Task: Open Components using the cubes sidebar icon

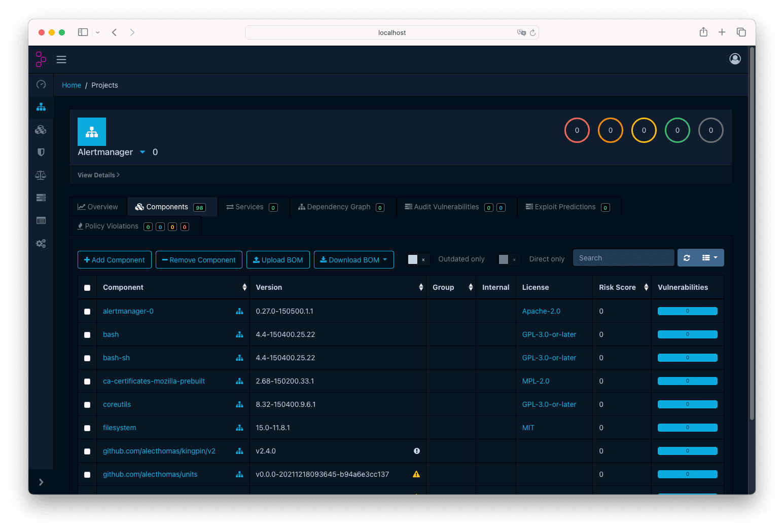Action: 41,130
